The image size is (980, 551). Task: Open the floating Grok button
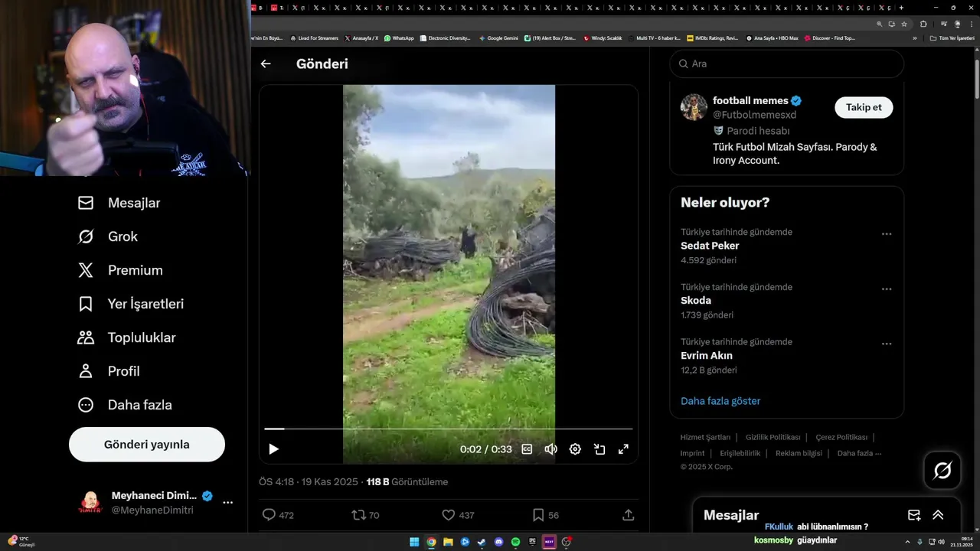942,471
